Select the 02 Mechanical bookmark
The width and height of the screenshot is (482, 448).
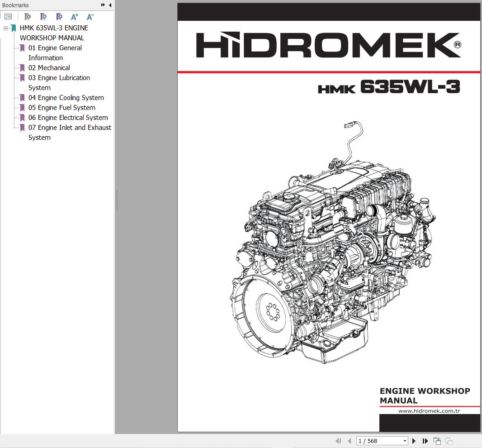(x=49, y=68)
